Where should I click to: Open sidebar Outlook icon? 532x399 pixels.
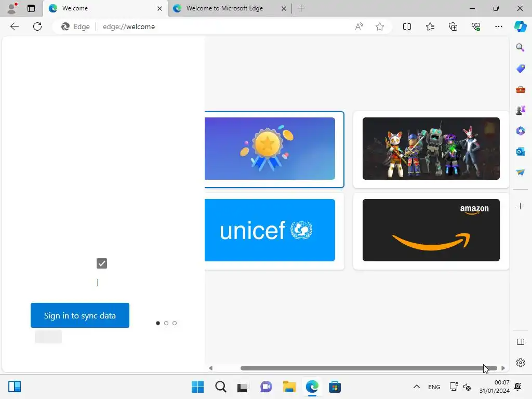[520, 152]
